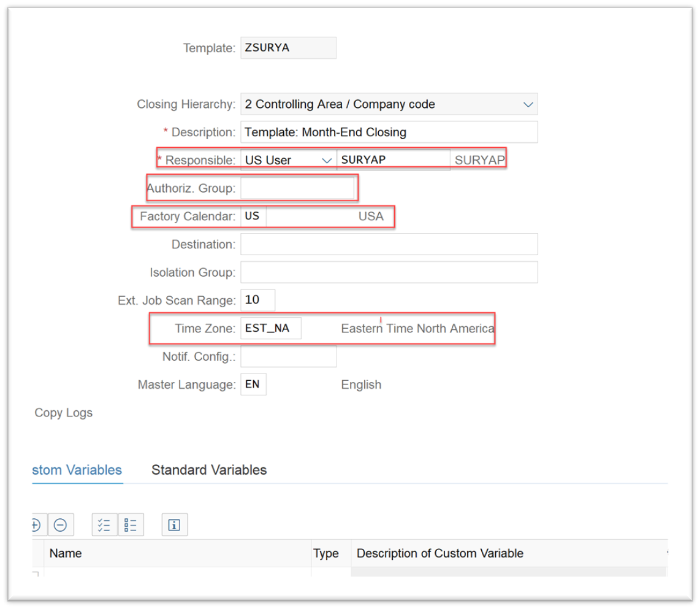700x609 pixels.
Task: Click the Authoriz. Group input field
Action: click(x=297, y=188)
